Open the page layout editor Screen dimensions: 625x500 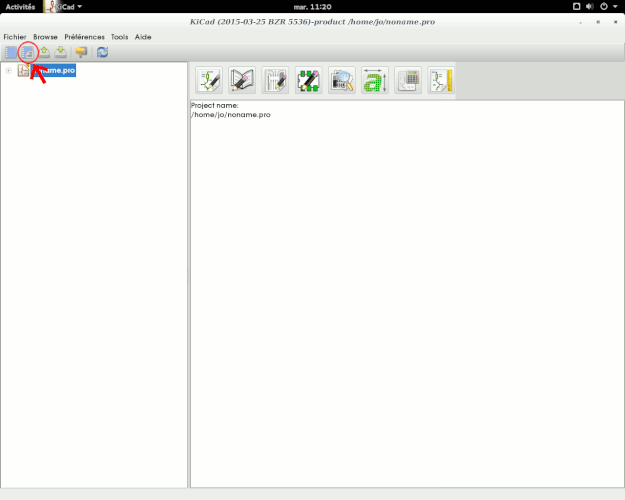click(441, 80)
